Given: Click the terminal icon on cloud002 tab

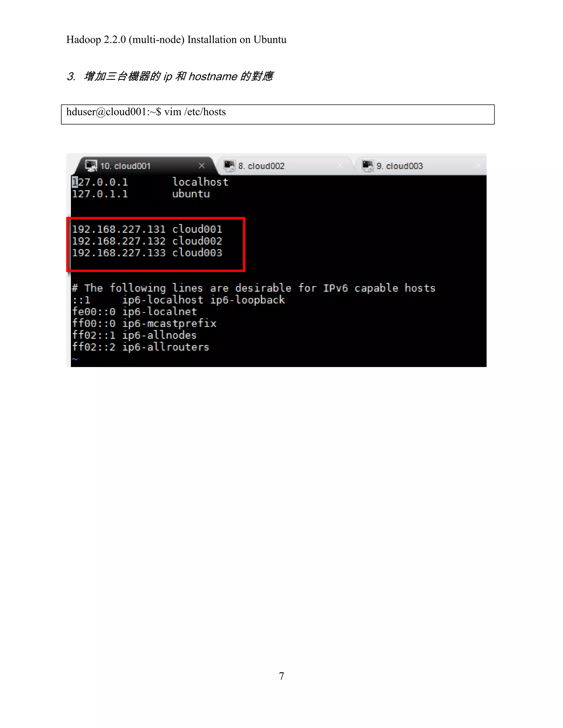Looking at the screenshot, I should [230, 166].
